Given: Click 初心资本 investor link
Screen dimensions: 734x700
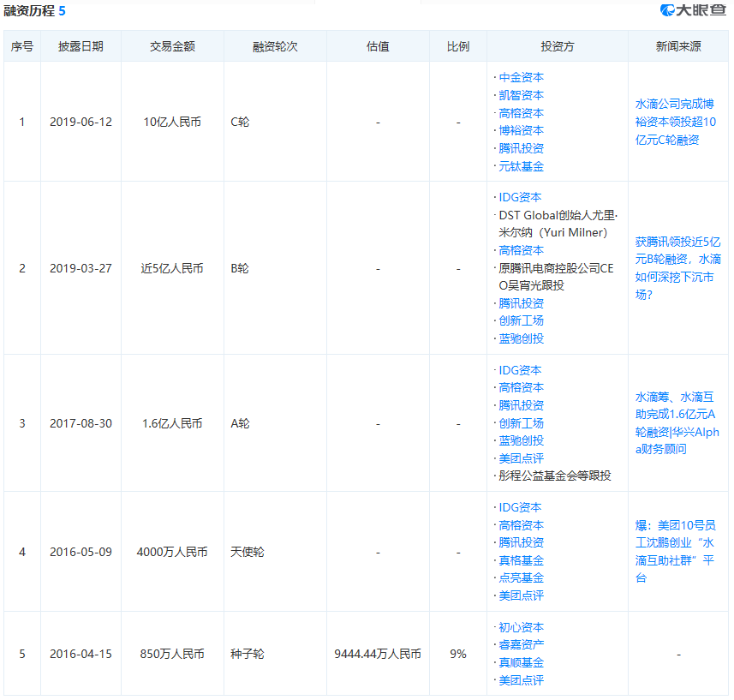Looking at the screenshot, I should [x=521, y=627].
